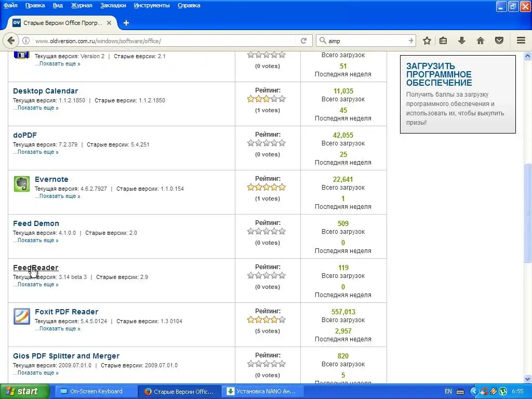Click the EN language indicator

point(448,391)
